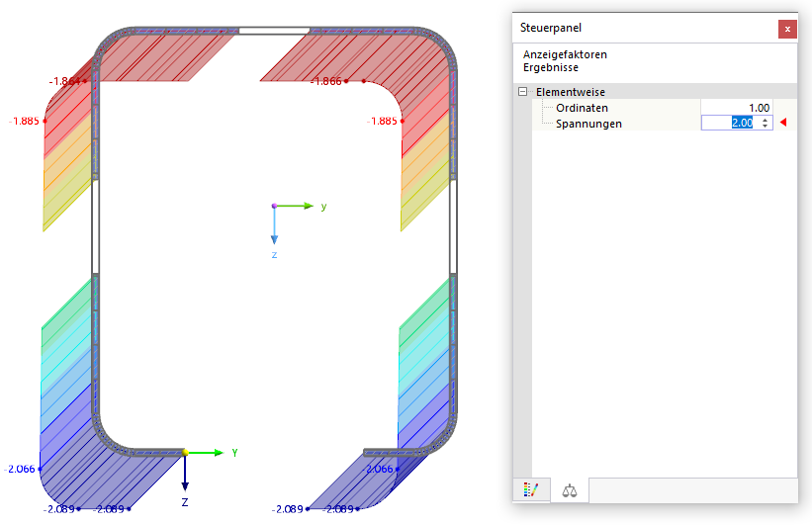The height and width of the screenshot is (525, 812).
Task: Click the uppercase Y axis label
Action: (x=234, y=453)
